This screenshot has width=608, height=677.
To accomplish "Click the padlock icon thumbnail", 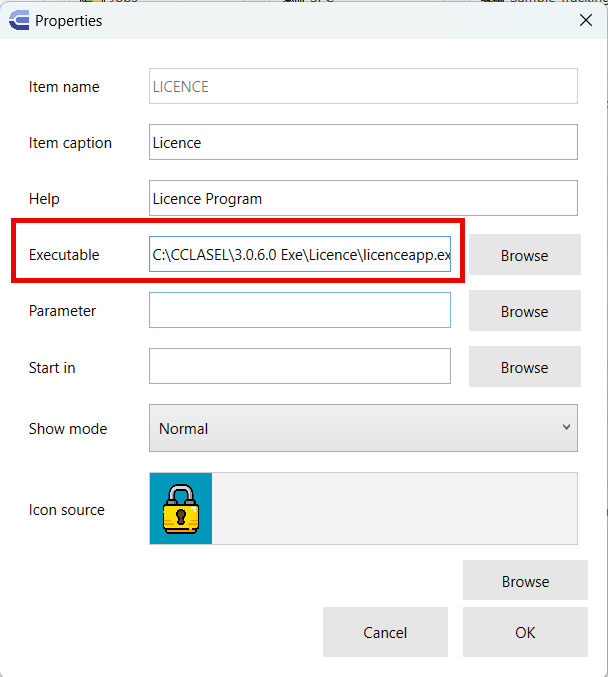I will pyautogui.click(x=180, y=509).
